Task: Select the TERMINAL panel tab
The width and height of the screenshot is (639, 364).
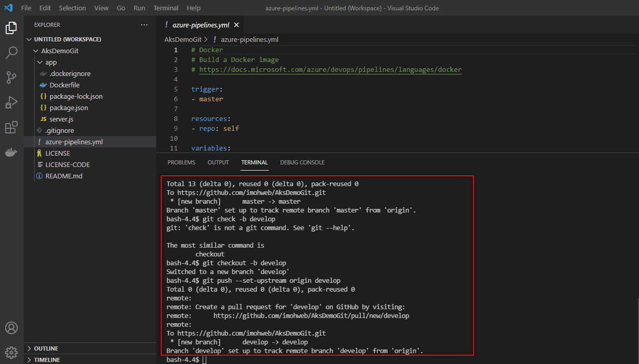Action: pyautogui.click(x=254, y=162)
